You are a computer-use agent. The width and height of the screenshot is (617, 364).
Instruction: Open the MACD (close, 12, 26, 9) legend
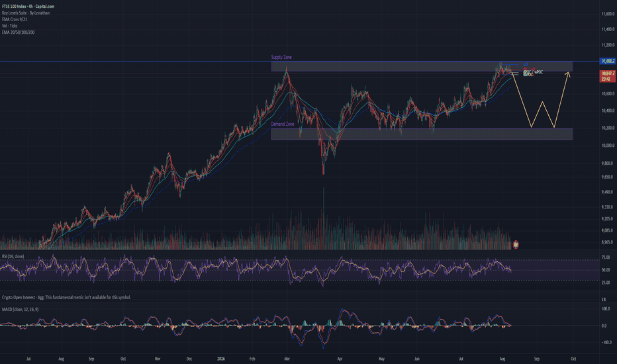(x=20, y=309)
